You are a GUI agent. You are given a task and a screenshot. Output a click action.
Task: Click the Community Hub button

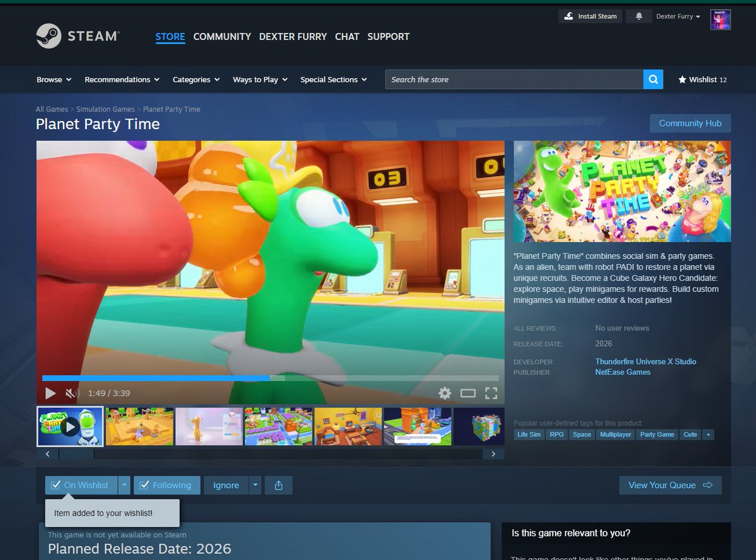[x=690, y=123]
